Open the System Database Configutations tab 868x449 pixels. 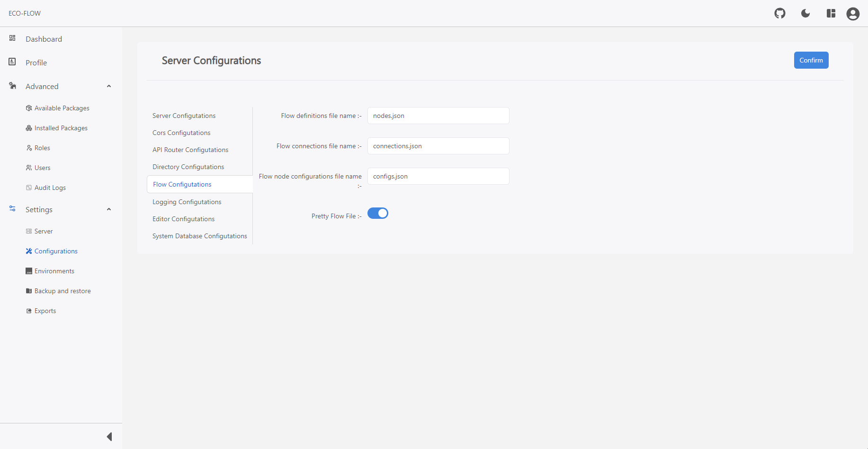pyautogui.click(x=200, y=236)
